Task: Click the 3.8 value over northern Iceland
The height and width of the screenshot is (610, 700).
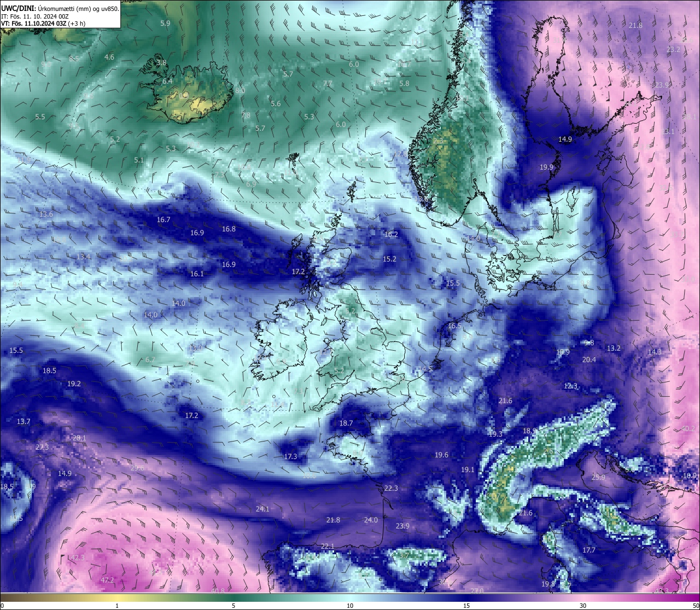Action: (x=161, y=62)
